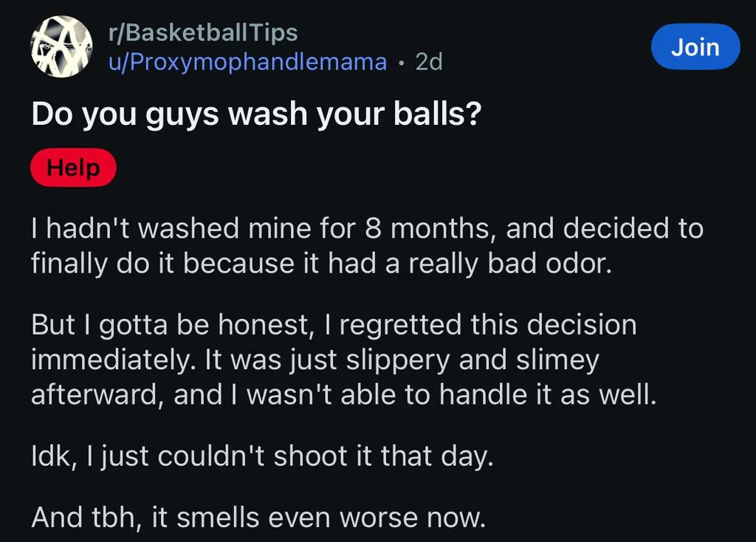Click the final line about it smelling worse
The width and height of the screenshot is (756, 542).
pos(258,518)
